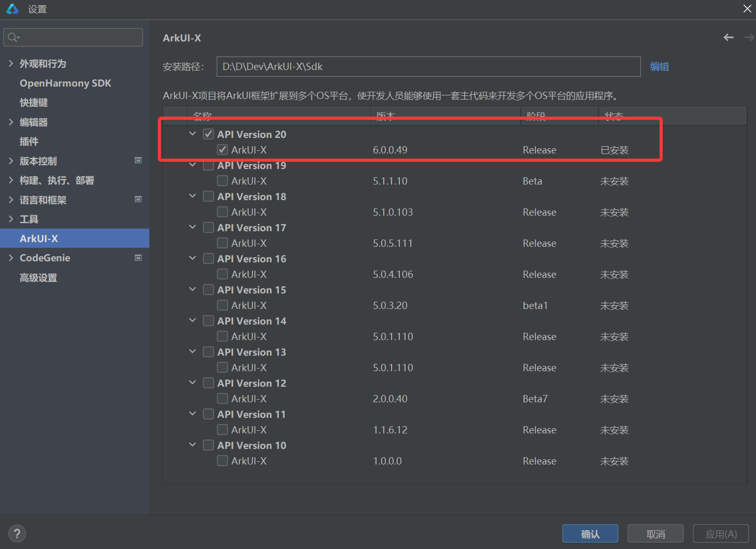The image size is (756, 549).
Task: Collapse the API Version 12 group
Action: coord(192,383)
